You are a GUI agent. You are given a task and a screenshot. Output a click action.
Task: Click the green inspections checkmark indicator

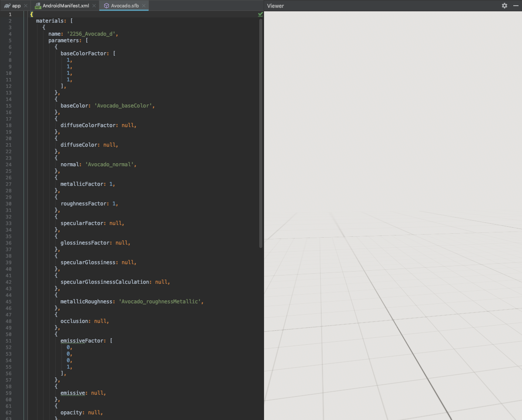pos(260,14)
